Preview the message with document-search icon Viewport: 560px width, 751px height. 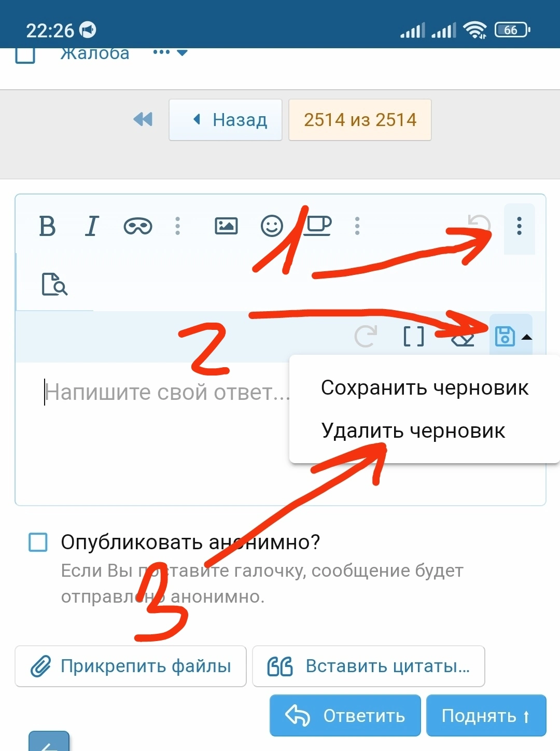click(x=54, y=284)
